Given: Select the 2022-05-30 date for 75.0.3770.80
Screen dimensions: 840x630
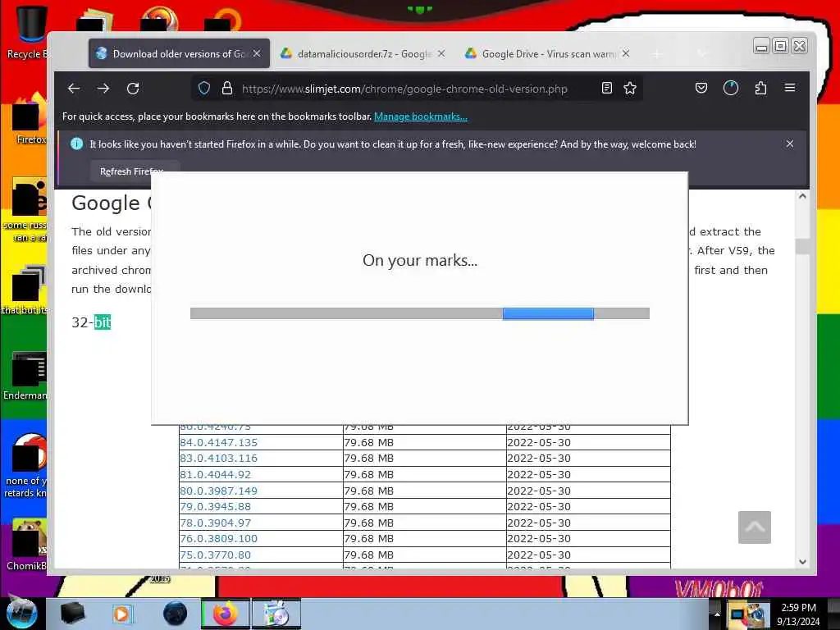Looking at the screenshot, I should pyautogui.click(x=588, y=555).
